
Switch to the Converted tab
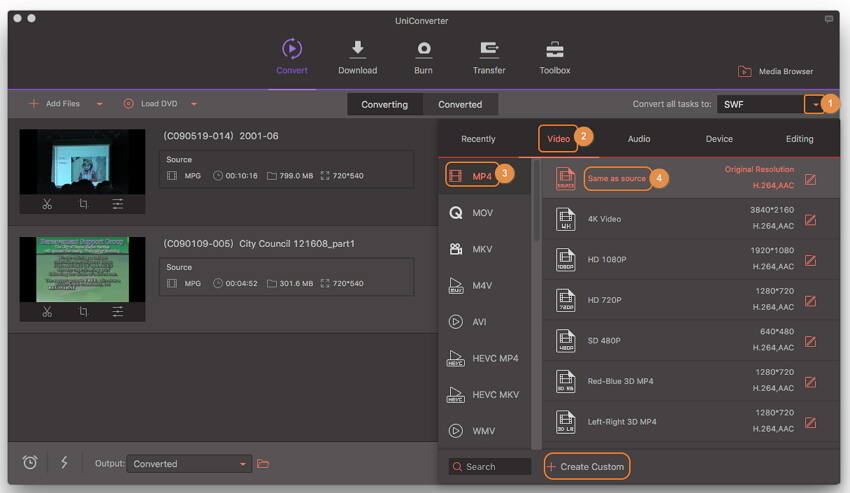coord(460,105)
